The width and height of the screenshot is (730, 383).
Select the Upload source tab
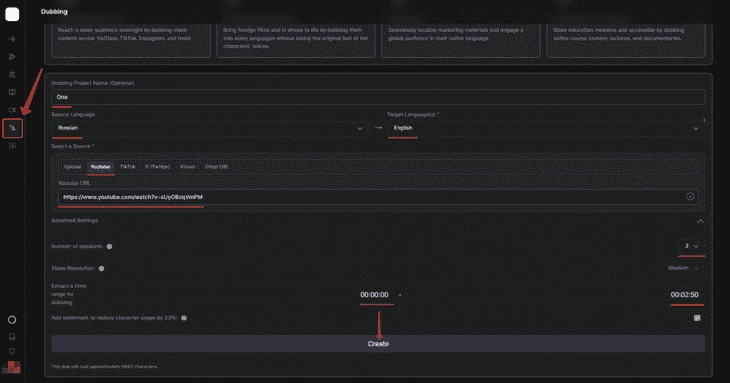click(x=73, y=167)
